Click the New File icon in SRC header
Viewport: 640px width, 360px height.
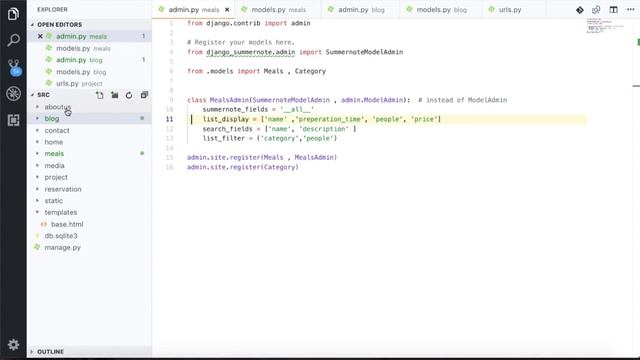point(100,95)
